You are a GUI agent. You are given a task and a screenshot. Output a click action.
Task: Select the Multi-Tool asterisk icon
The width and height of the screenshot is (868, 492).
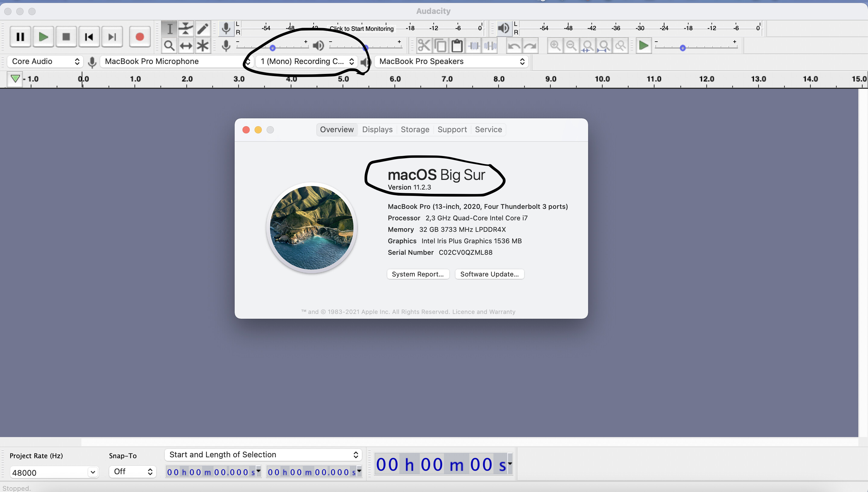pos(203,46)
